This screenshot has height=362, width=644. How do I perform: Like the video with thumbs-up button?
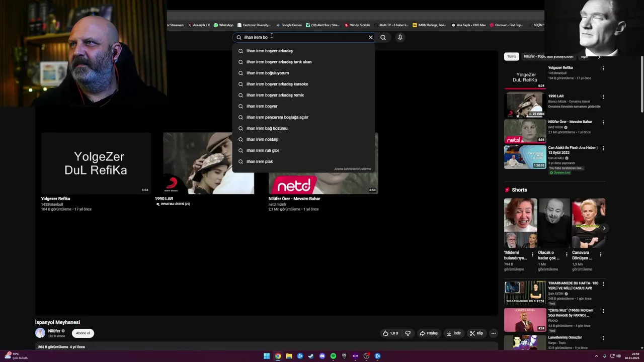click(x=390, y=333)
